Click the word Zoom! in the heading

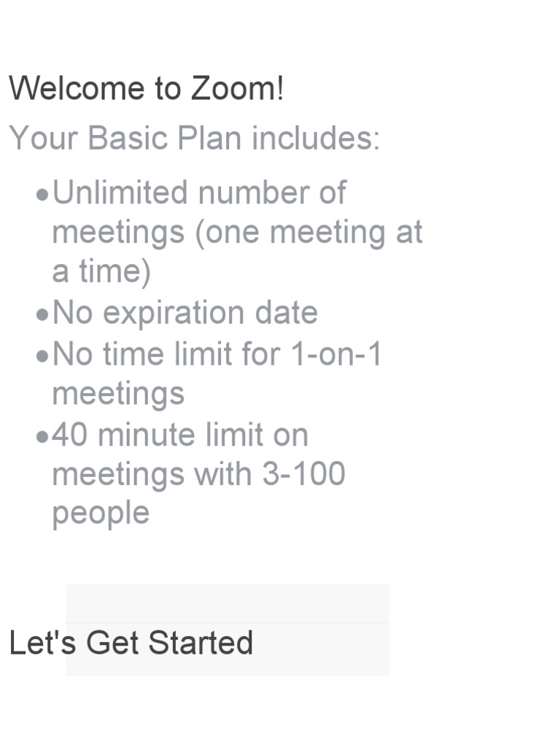[x=238, y=89]
